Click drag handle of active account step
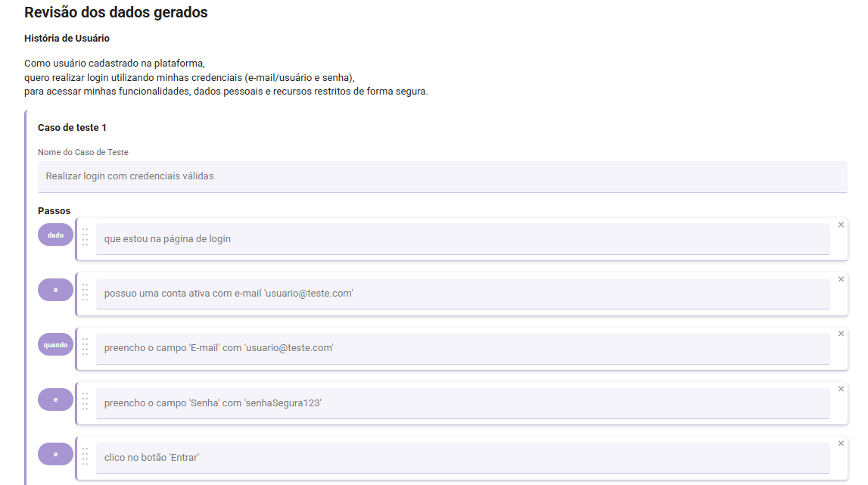 point(85,292)
